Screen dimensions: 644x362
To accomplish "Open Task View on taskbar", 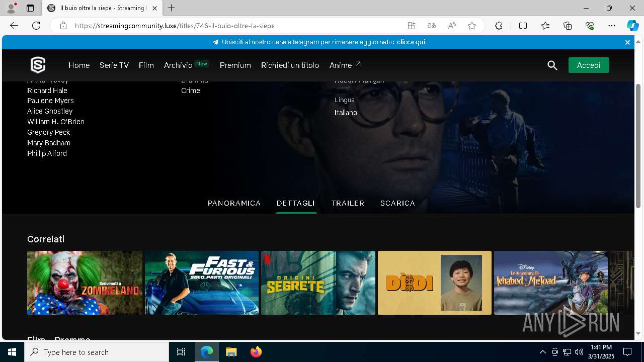I will pyautogui.click(x=181, y=352).
